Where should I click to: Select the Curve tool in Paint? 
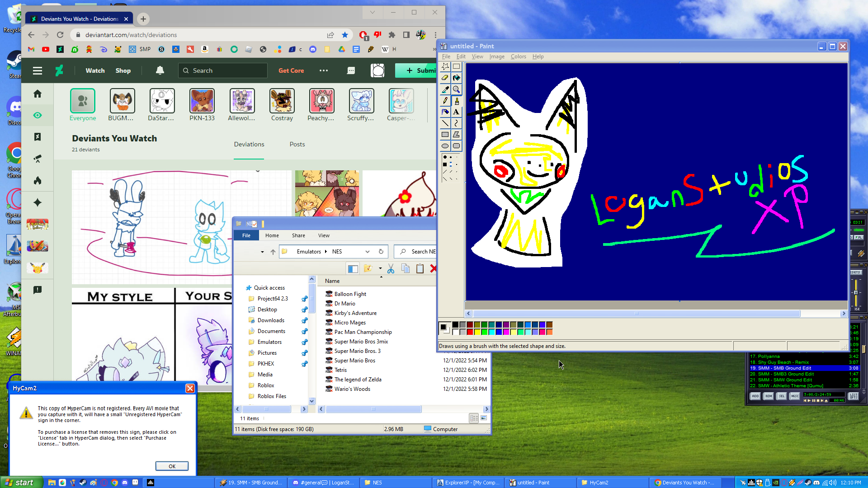[x=457, y=123]
